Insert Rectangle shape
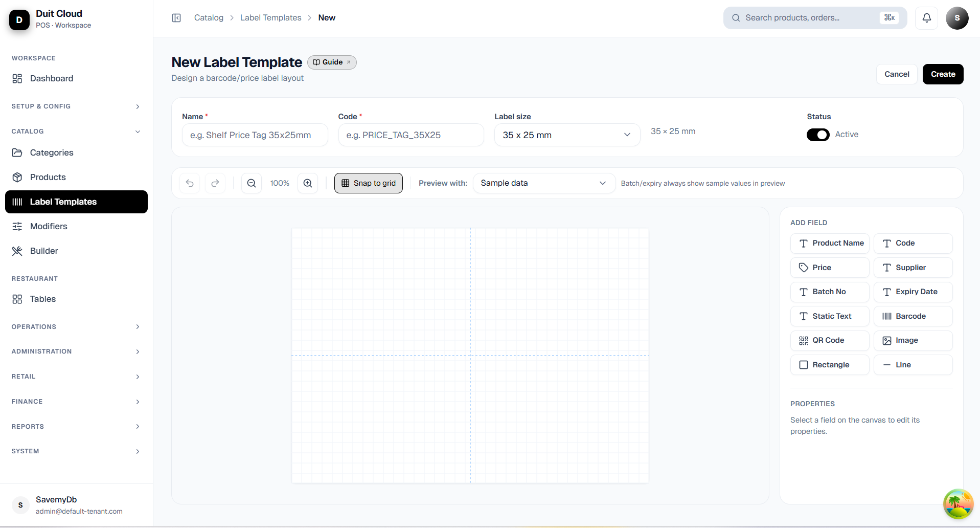The height and width of the screenshot is (528, 980). (830, 365)
